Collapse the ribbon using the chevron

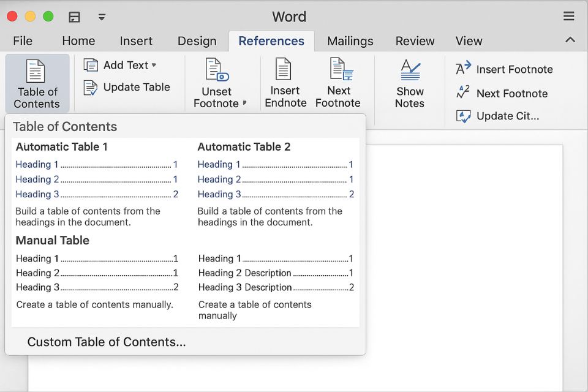pos(570,40)
